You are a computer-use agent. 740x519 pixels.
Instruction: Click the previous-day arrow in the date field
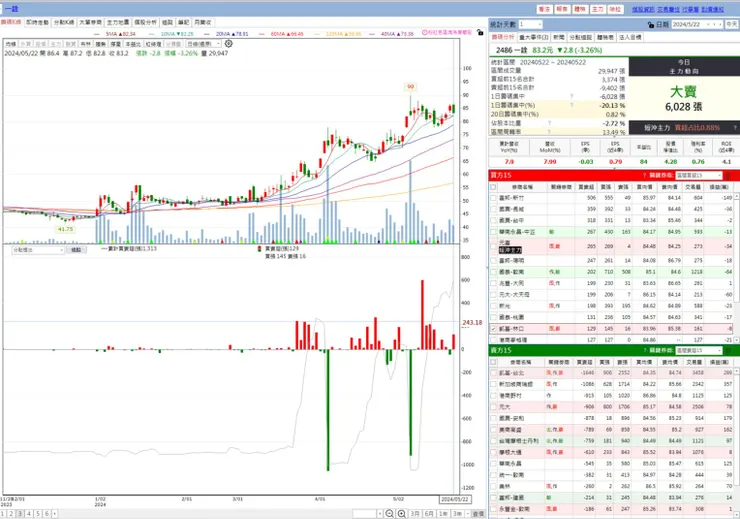coord(713,25)
